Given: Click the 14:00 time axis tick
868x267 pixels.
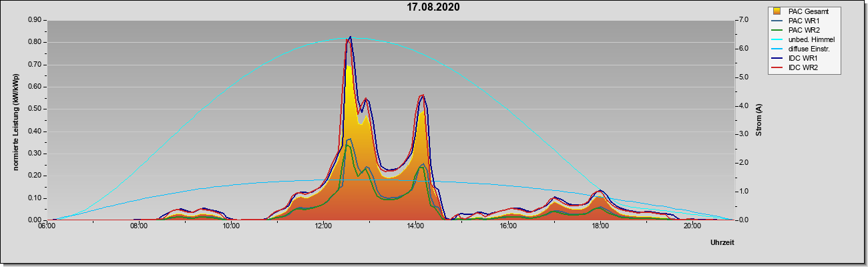Looking at the screenshot, I should (415, 226).
